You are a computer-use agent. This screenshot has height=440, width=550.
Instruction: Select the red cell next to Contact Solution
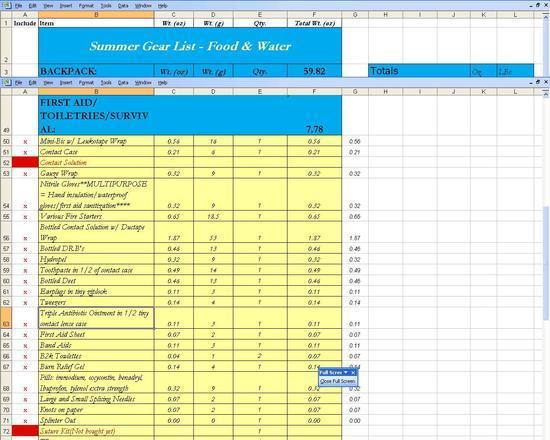(x=25, y=162)
